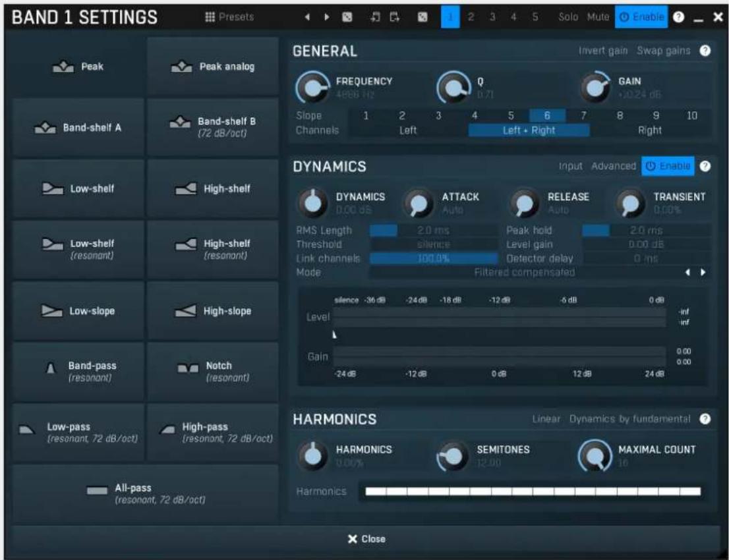Viewport: 729px width, 560px height.
Task: Select the Low-slope filter
Action: (x=78, y=311)
